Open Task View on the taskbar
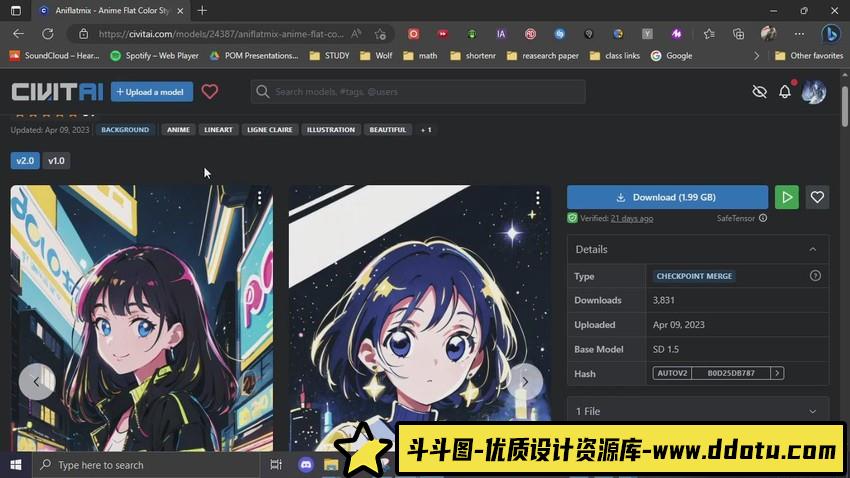Viewport: 850px width, 478px height. 276,464
